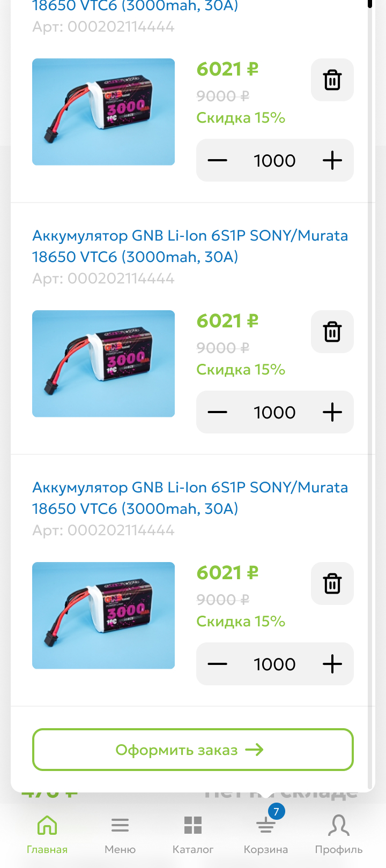The height and width of the screenshot is (868, 386).
Task: Open the Корзина cart tab
Action: (x=266, y=834)
